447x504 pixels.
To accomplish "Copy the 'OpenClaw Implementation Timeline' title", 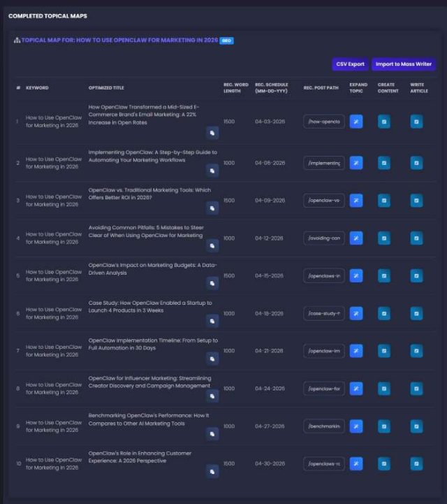I will [212, 358].
